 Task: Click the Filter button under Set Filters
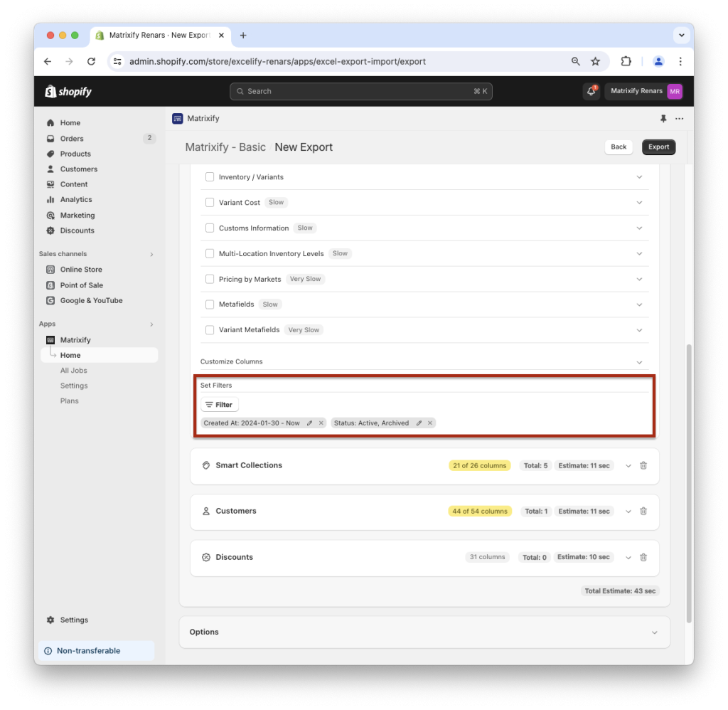[x=219, y=404]
